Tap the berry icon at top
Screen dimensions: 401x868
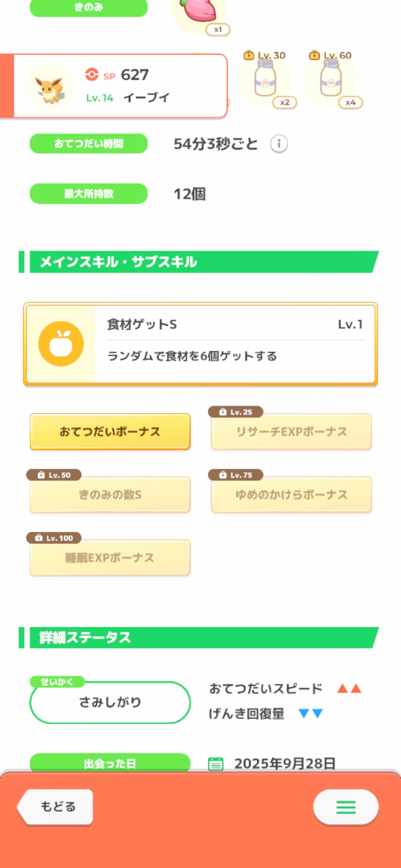pos(199,11)
